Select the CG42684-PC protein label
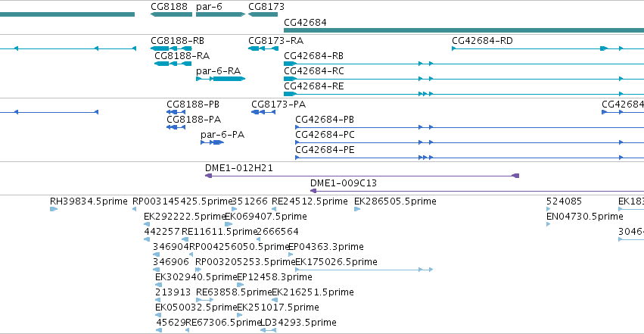Viewport: 644px width, 334px height. tap(325, 135)
